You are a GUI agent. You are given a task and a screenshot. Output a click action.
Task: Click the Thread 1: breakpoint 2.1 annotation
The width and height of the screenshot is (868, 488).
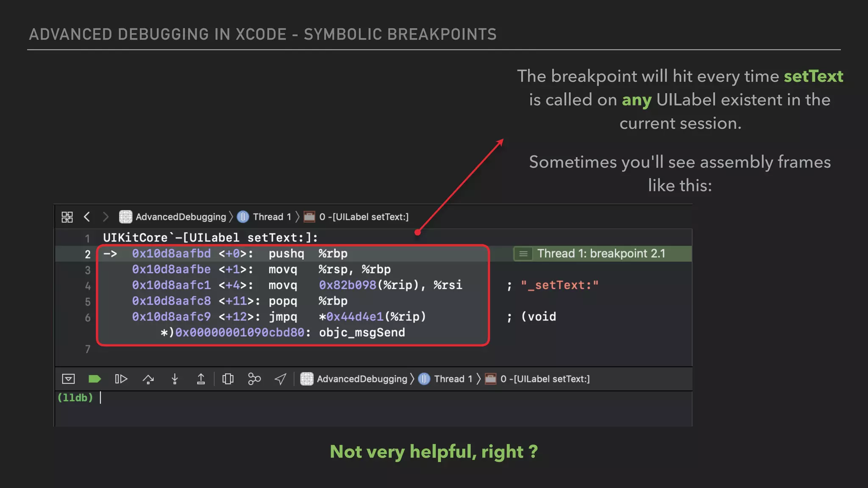click(601, 254)
